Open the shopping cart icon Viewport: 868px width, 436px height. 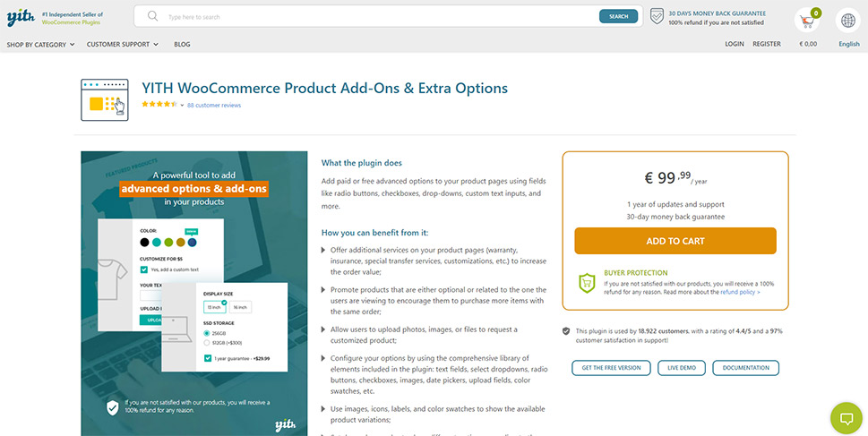pos(807,21)
